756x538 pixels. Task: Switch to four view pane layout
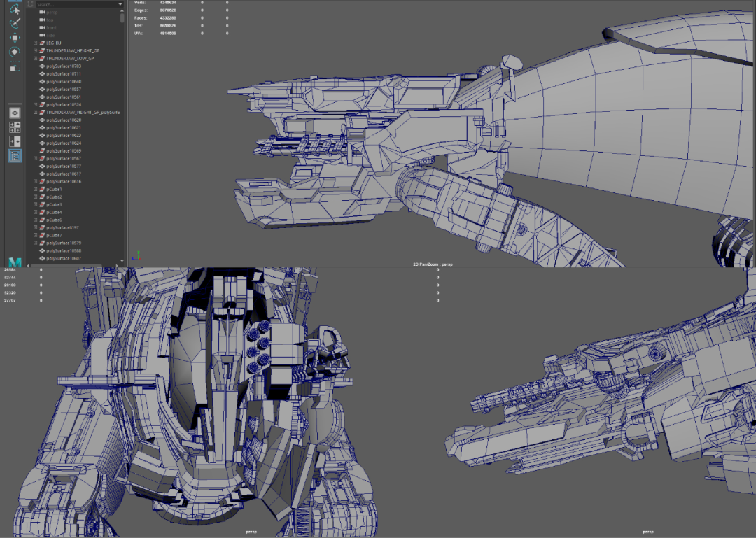pos(15,127)
